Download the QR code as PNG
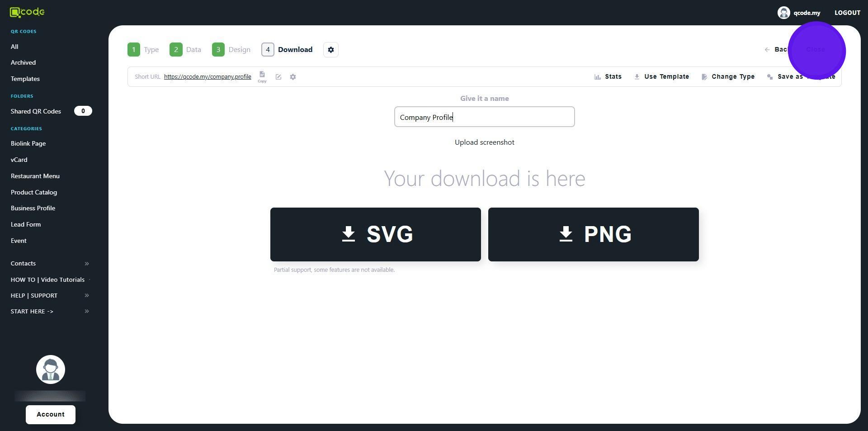Viewport: 868px width, 431px height. tap(594, 234)
